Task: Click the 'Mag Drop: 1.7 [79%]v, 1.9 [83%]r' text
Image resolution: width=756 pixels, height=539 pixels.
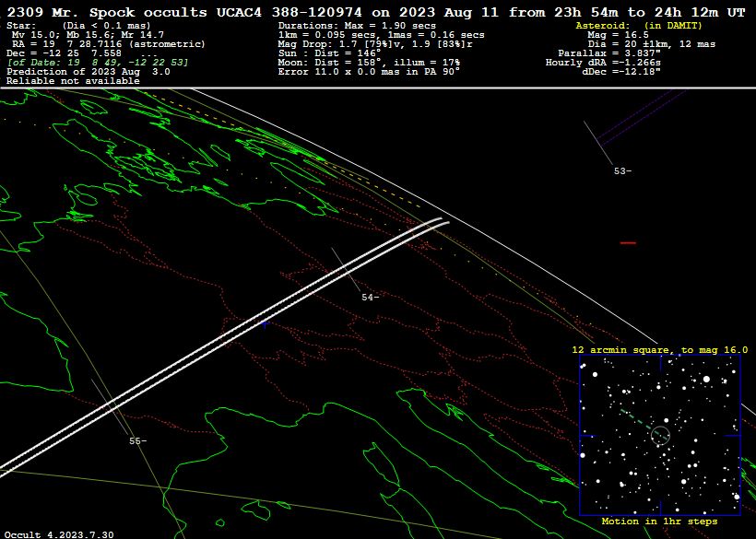Action: pos(375,44)
